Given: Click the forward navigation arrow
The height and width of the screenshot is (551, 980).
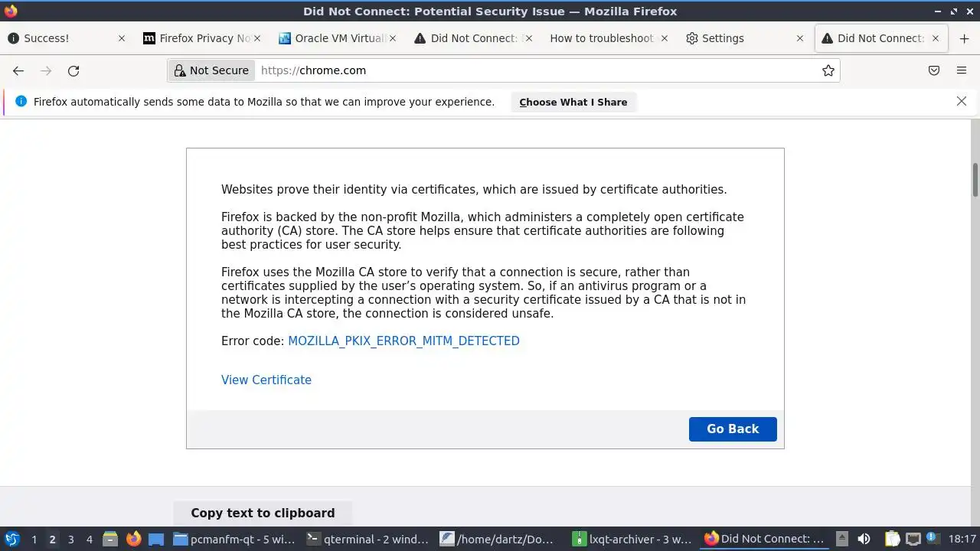Looking at the screenshot, I should tap(46, 70).
